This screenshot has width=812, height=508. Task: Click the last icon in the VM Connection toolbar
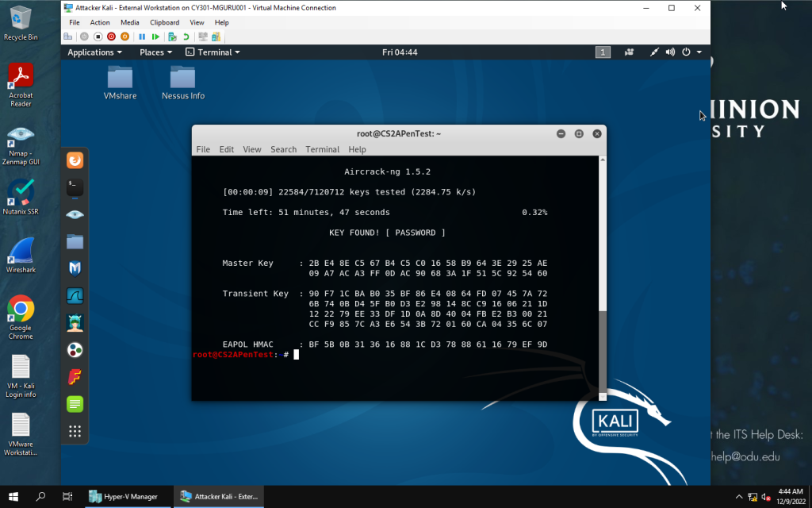(216, 37)
